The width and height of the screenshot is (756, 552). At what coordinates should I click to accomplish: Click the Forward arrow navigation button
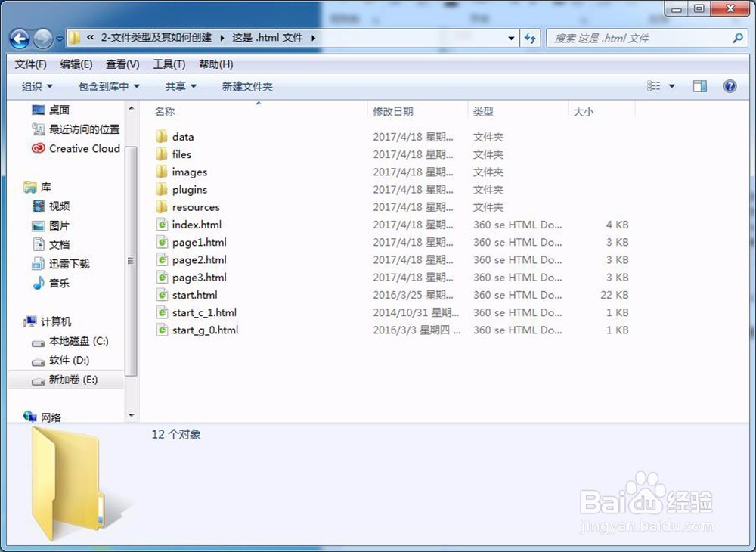pyautogui.click(x=43, y=39)
